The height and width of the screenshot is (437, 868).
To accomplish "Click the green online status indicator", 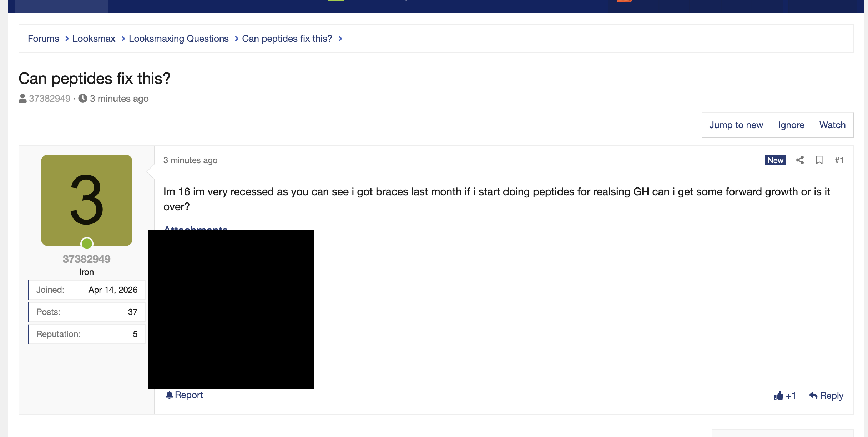I will (x=87, y=243).
